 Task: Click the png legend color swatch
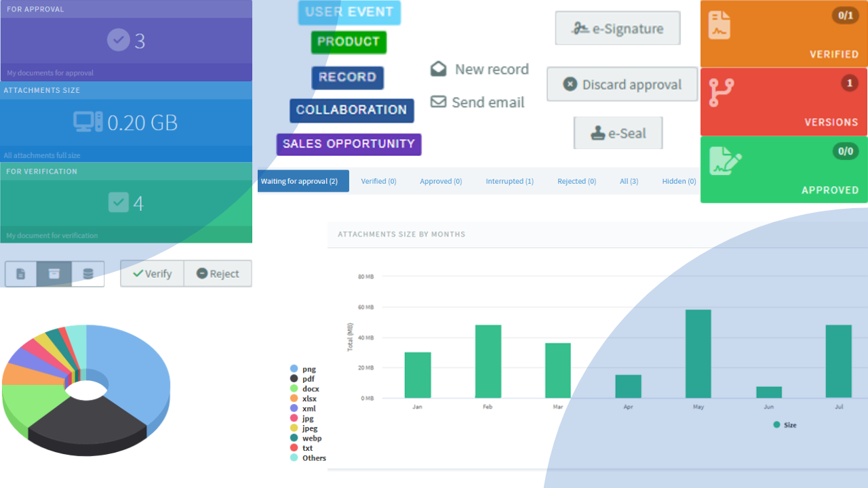[x=294, y=369]
